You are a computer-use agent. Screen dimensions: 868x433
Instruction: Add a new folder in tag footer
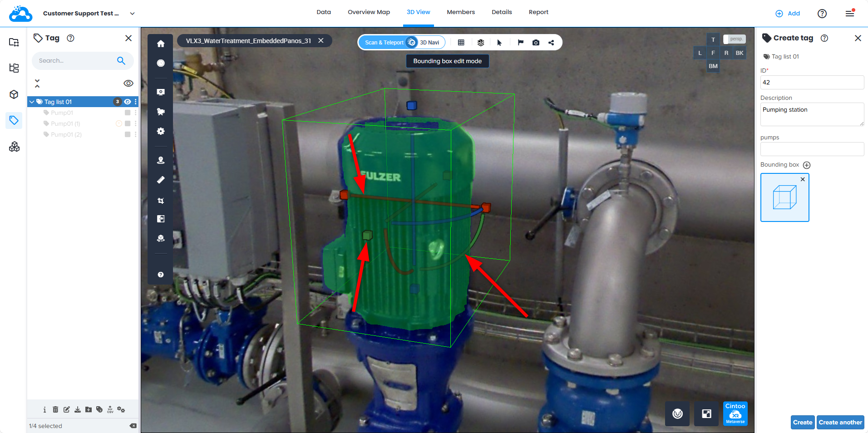(x=89, y=409)
